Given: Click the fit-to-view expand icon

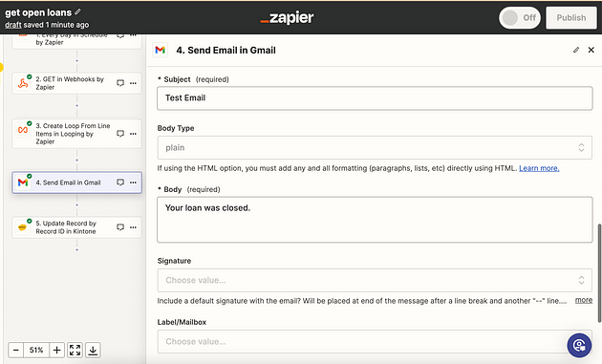Looking at the screenshot, I should click(x=75, y=351).
